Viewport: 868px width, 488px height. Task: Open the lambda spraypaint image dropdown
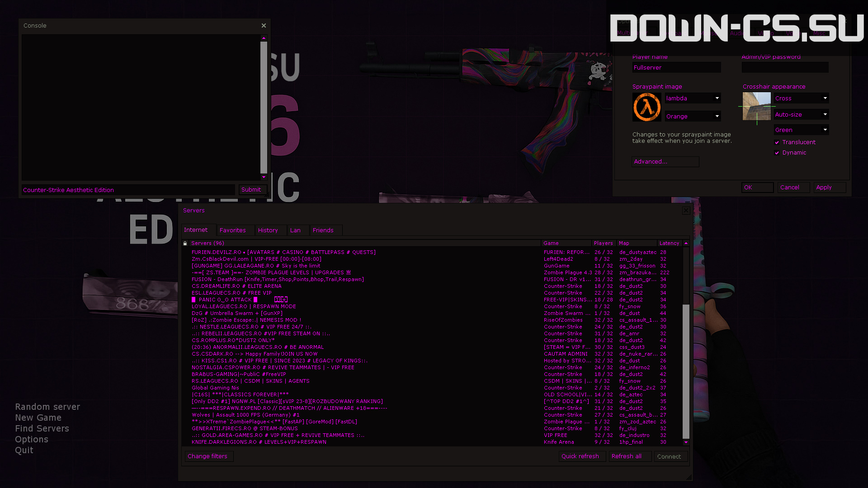point(693,98)
